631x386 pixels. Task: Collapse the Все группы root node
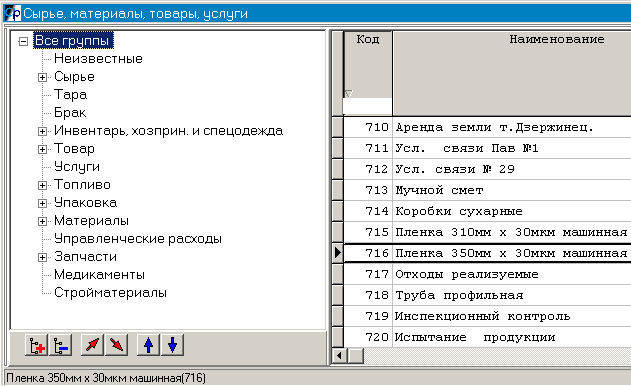click(x=23, y=41)
